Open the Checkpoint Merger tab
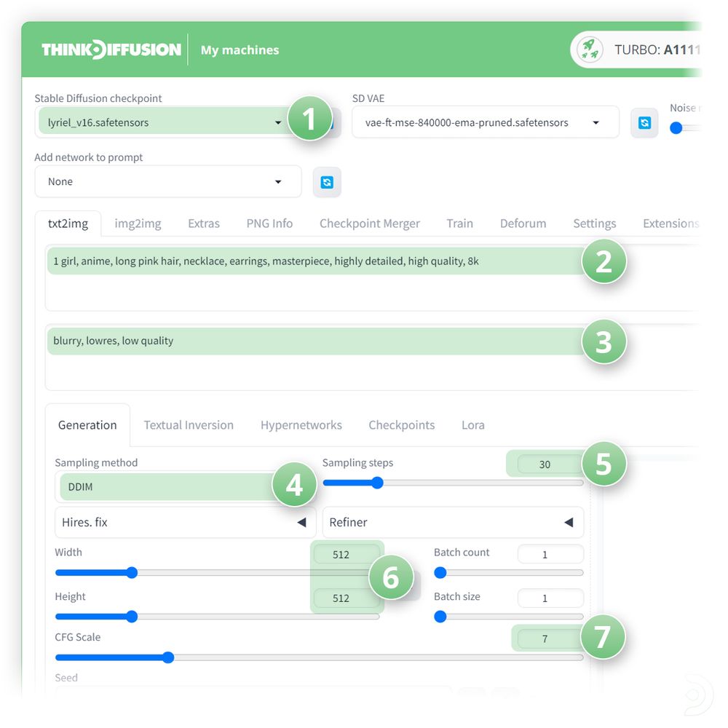728x728 pixels. 370,223
